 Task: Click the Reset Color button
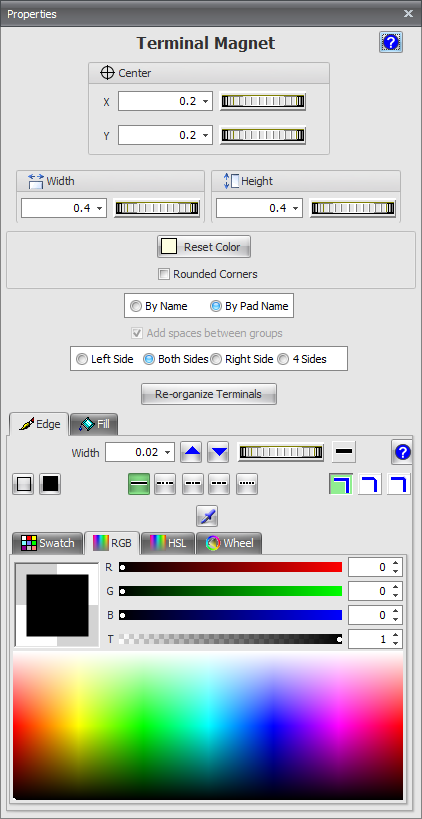[x=204, y=247]
